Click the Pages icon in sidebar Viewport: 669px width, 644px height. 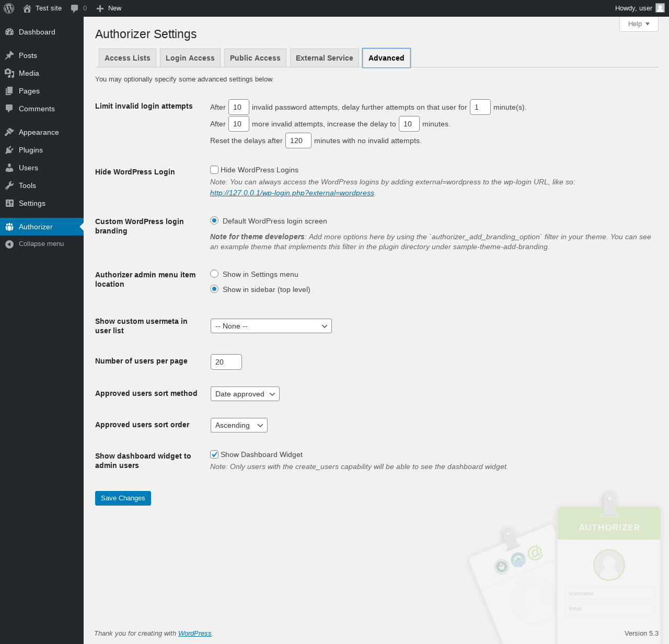coord(9,91)
